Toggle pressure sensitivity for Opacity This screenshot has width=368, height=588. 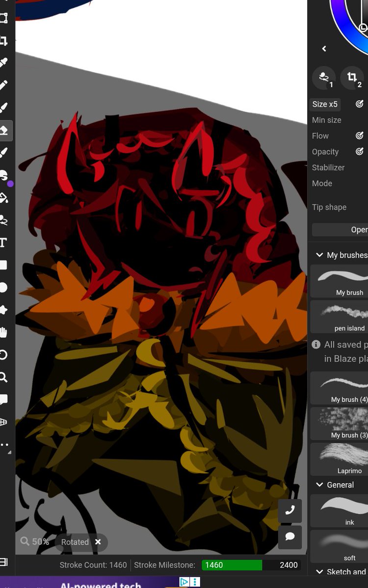(x=360, y=151)
